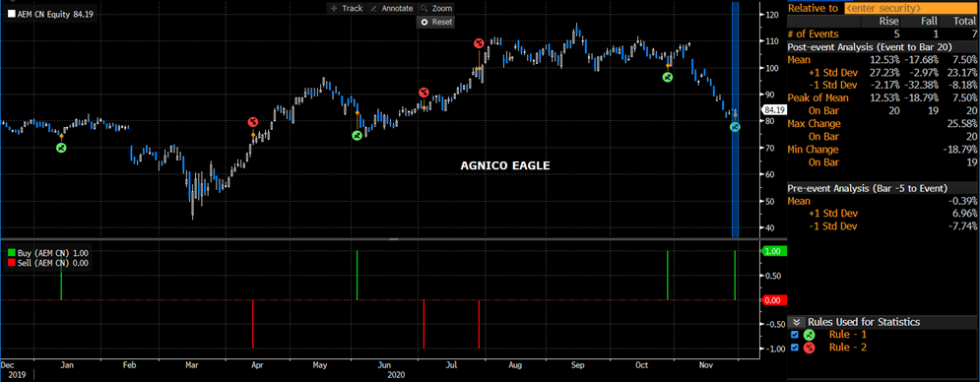Uncheck the Rule - 2 checkbox
Image resolution: width=980 pixels, height=382 pixels.
point(795,347)
